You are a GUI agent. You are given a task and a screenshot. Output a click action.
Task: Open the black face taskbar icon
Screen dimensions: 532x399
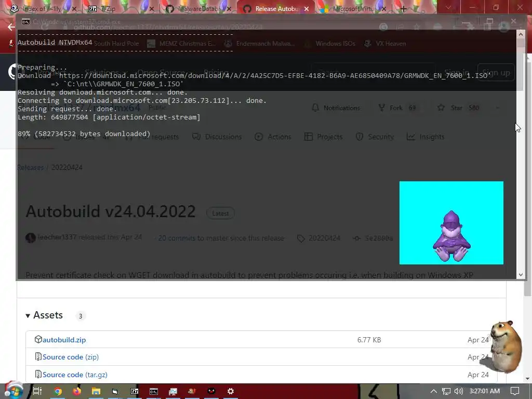pyautogui.click(x=211, y=391)
